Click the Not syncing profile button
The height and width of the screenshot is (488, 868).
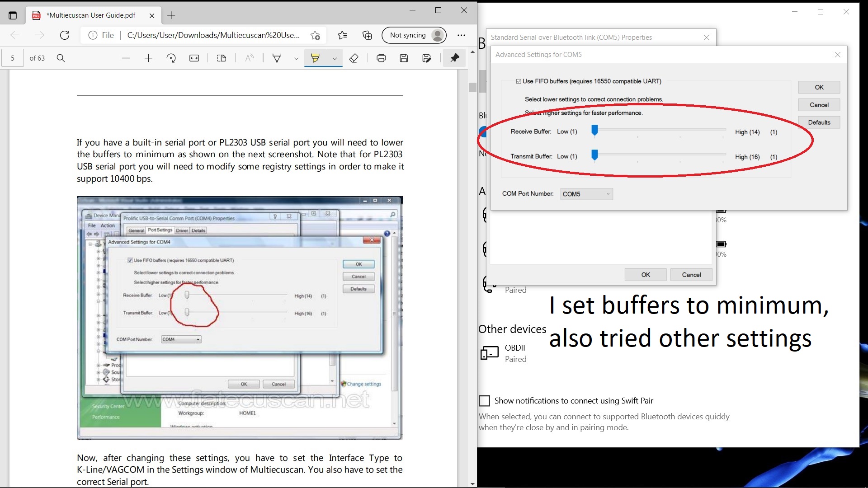tap(414, 35)
